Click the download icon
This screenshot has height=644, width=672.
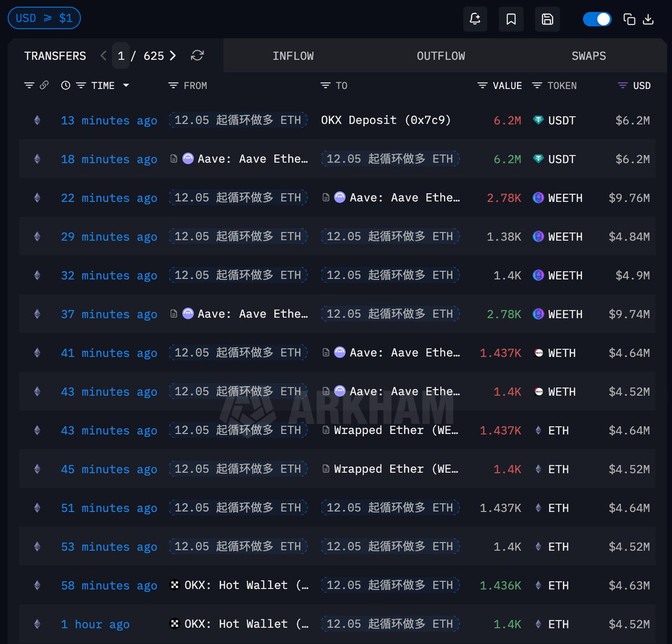click(x=648, y=19)
